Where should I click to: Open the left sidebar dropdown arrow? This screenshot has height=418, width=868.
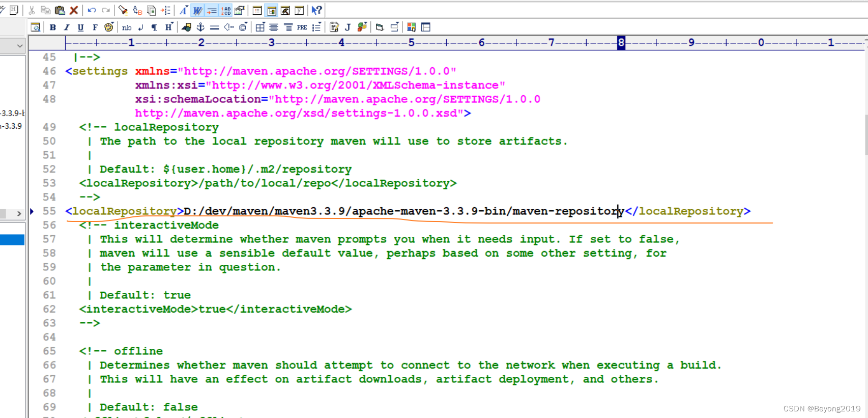pyautogui.click(x=19, y=46)
